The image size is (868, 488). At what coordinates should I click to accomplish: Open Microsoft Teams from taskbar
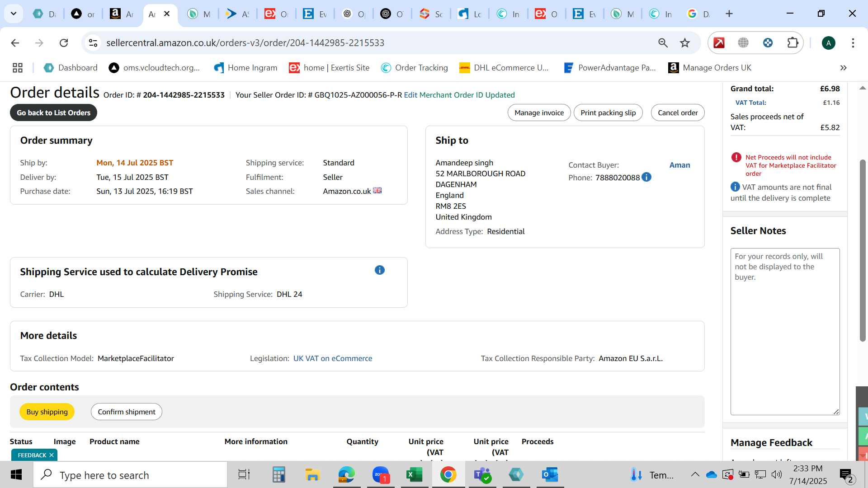(x=482, y=475)
